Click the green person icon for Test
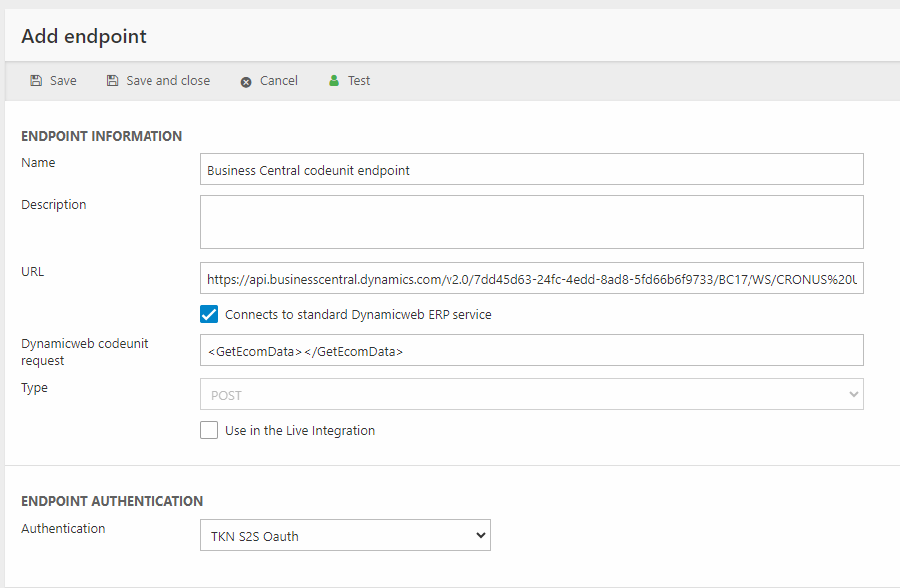Screen dimensions: 900x588 (x=334, y=81)
